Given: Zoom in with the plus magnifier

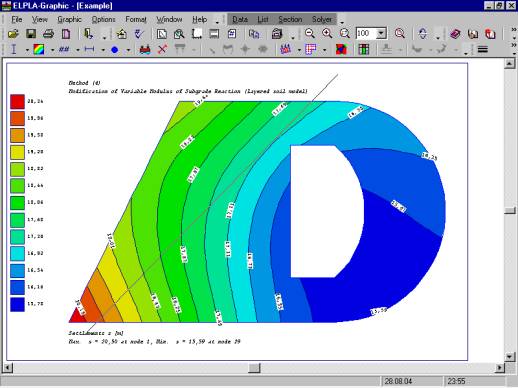Looking at the screenshot, I should coord(327,34).
